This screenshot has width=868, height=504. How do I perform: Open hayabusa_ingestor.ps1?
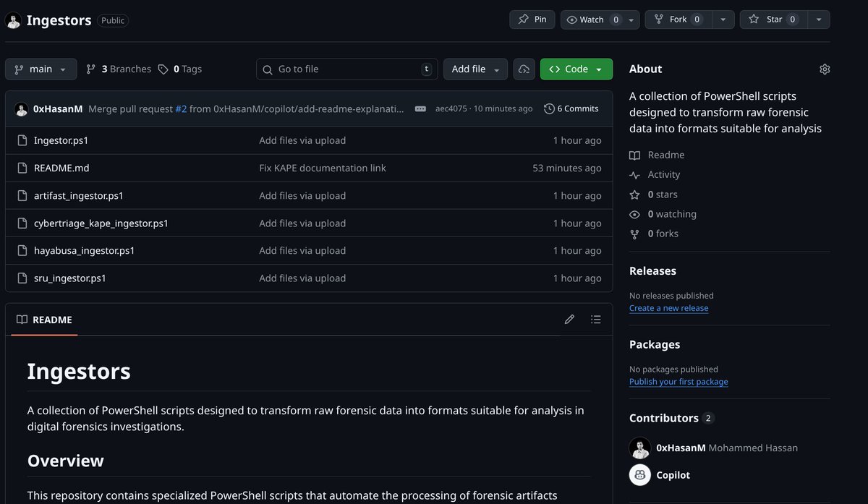click(85, 250)
